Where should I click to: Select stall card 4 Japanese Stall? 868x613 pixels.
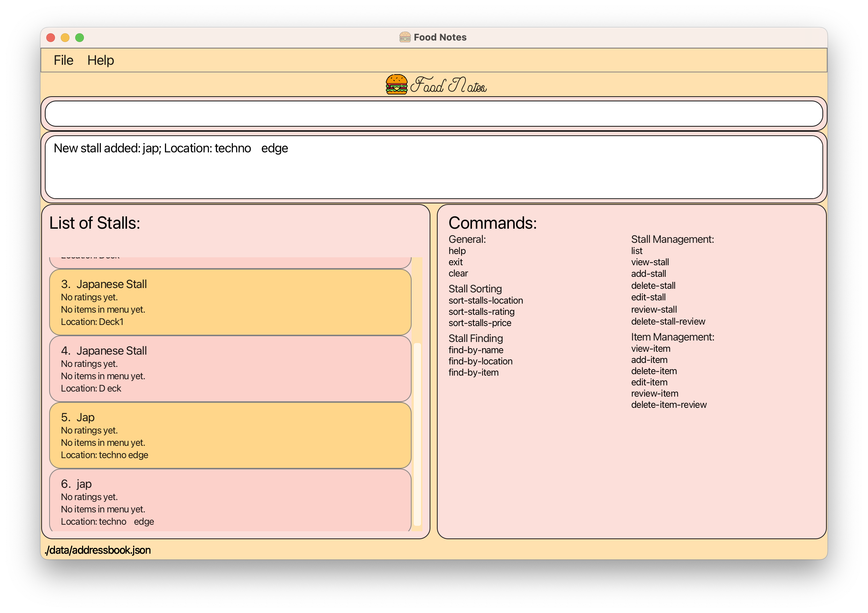230,368
